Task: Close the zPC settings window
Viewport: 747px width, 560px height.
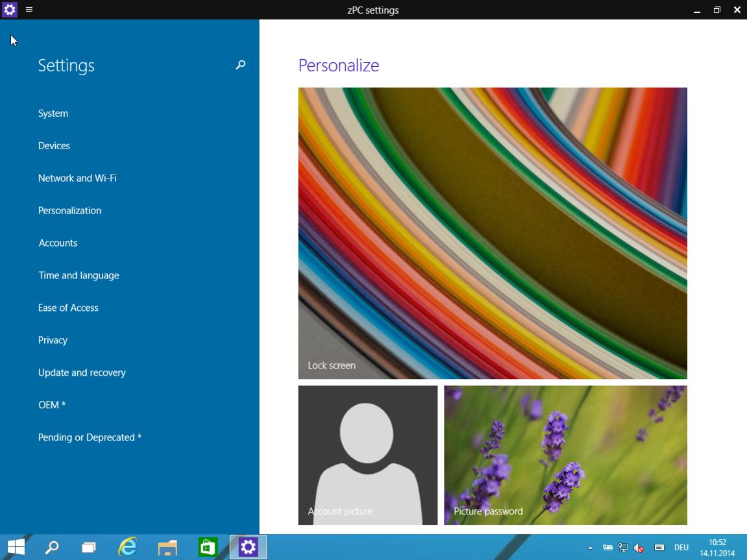Action: (x=737, y=10)
